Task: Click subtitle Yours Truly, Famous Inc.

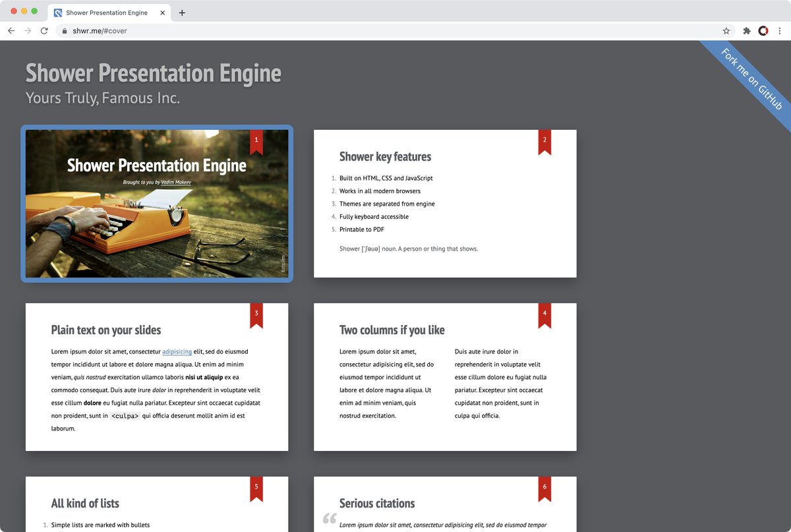Action: 103,98
